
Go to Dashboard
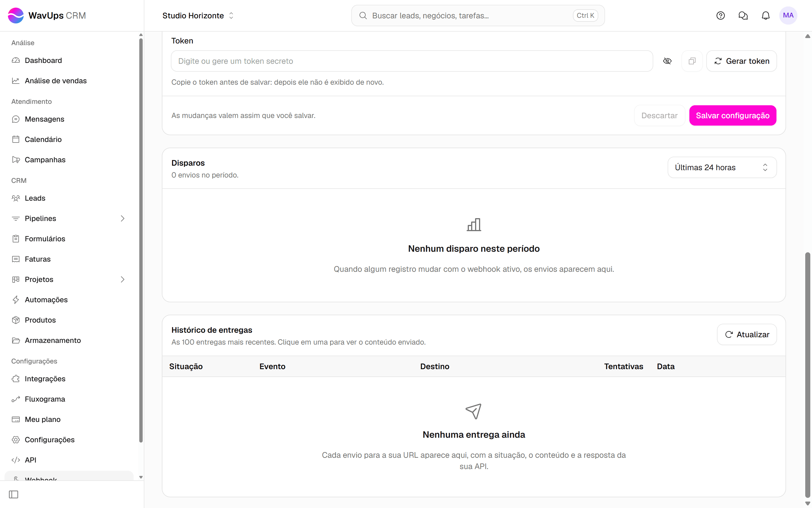(69, 60)
